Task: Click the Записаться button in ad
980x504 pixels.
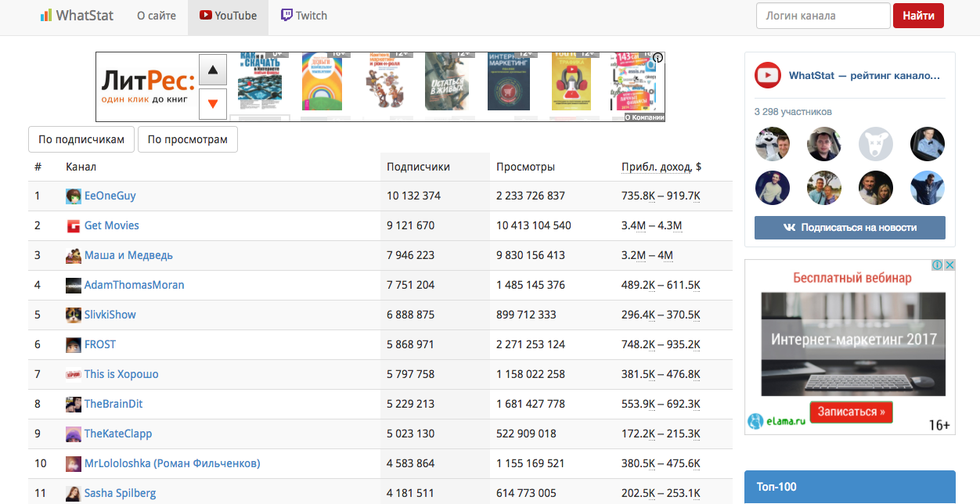Action: coord(851,412)
